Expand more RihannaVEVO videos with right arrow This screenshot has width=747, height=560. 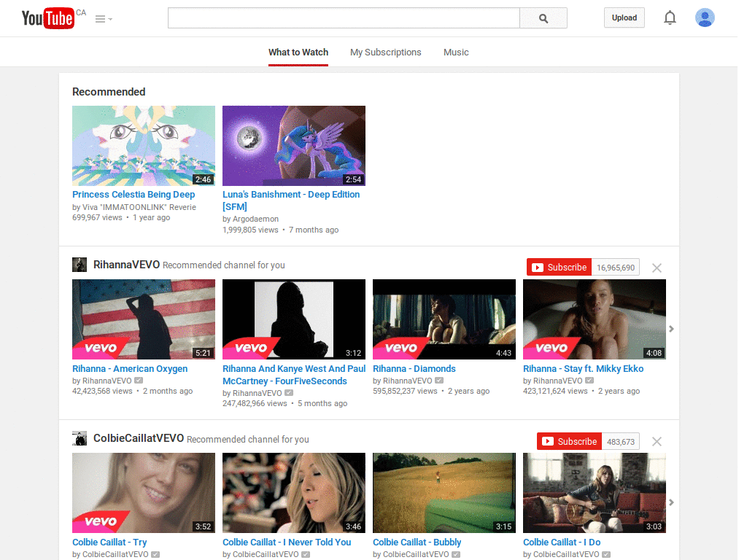click(x=671, y=329)
